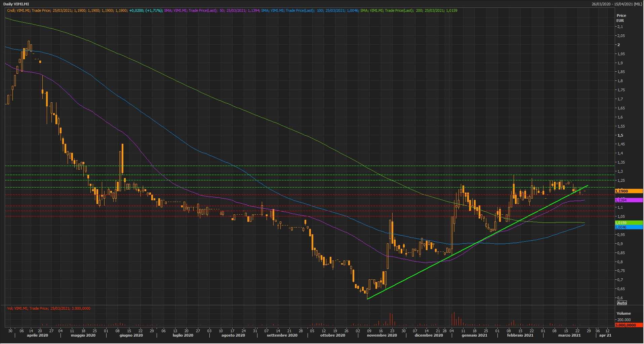The image size is (644, 344).
Task: Click giugno 2020 on the time axis
Action: (x=131, y=335)
